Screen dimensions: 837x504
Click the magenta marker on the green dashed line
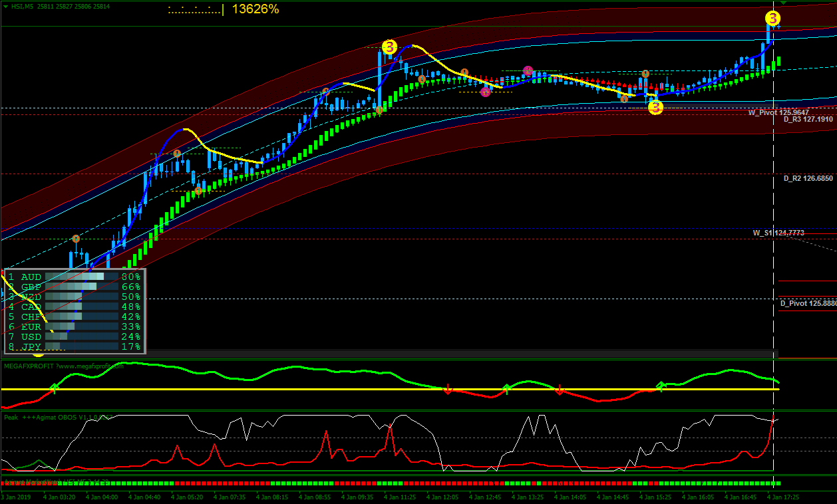(x=528, y=70)
